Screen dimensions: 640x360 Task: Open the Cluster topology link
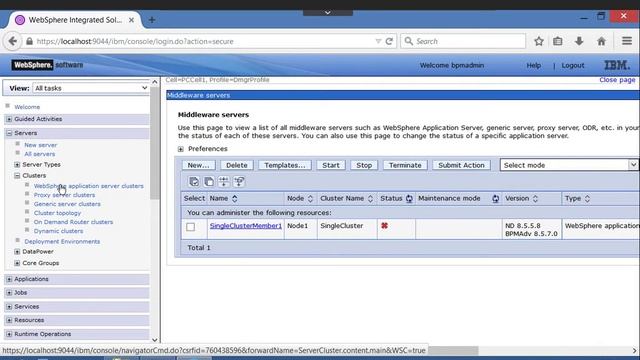[x=57, y=213]
